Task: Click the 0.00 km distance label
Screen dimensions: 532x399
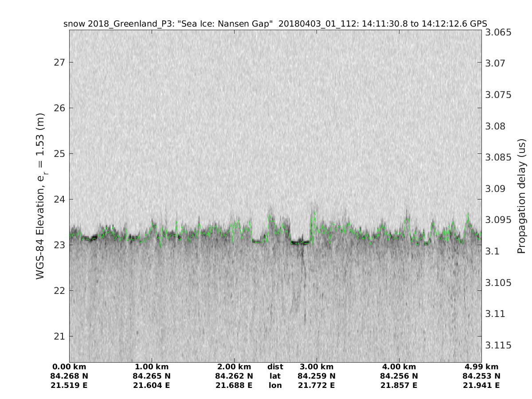Action: 69,367
